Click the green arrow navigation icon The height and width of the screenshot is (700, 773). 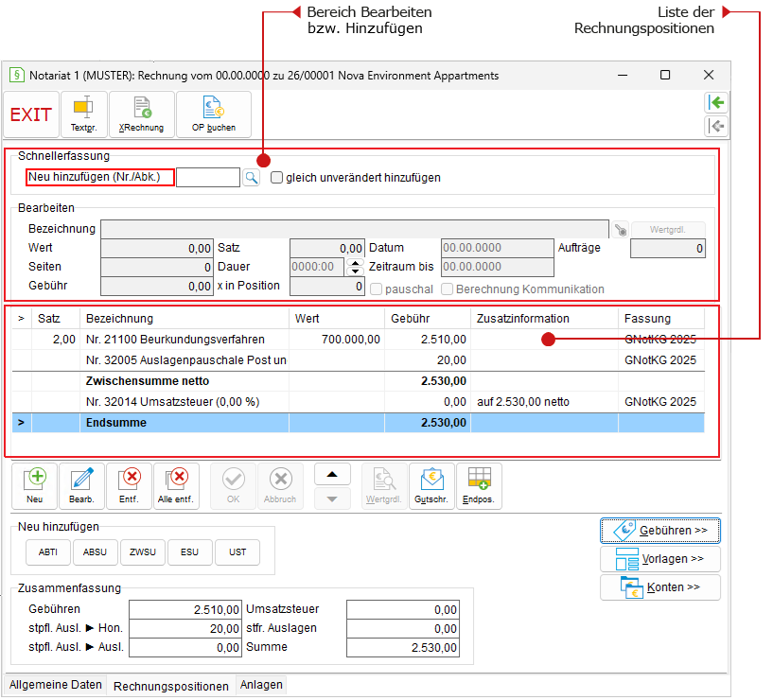716,102
